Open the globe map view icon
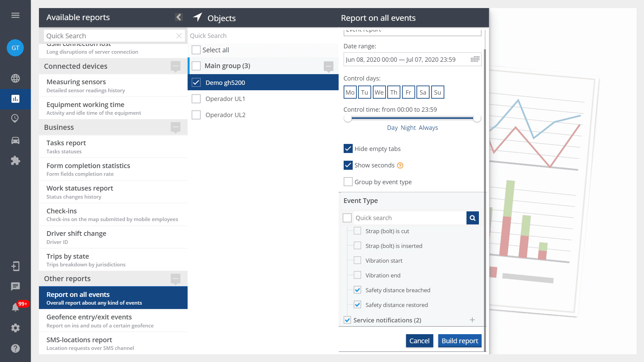Screen dimensions: 644x362 (x=15, y=79)
